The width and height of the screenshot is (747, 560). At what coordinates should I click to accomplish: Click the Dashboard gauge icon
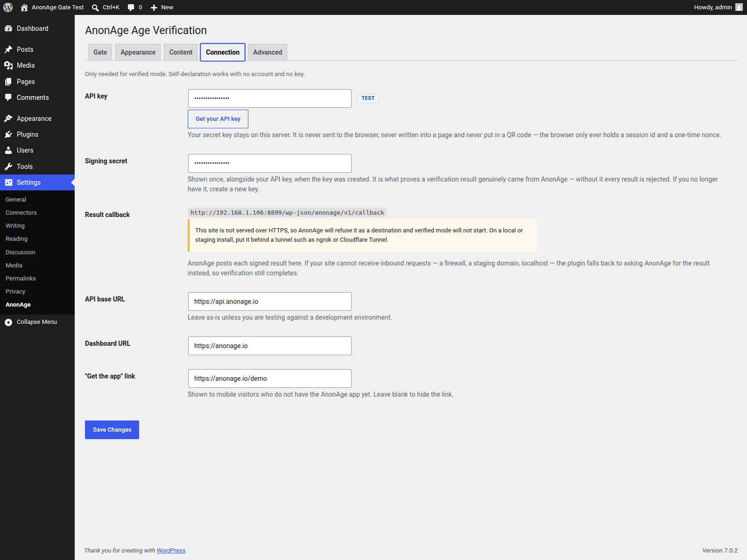coord(8,28)
